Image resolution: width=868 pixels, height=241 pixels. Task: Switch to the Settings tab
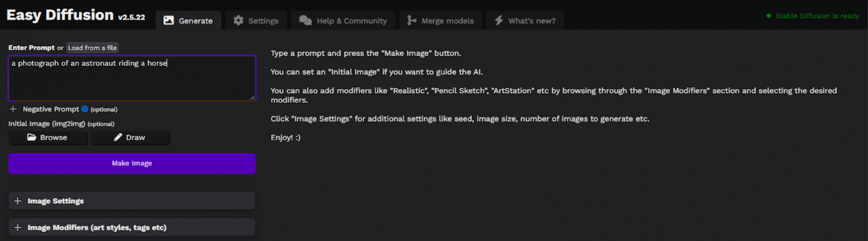(x=256, y=20)
